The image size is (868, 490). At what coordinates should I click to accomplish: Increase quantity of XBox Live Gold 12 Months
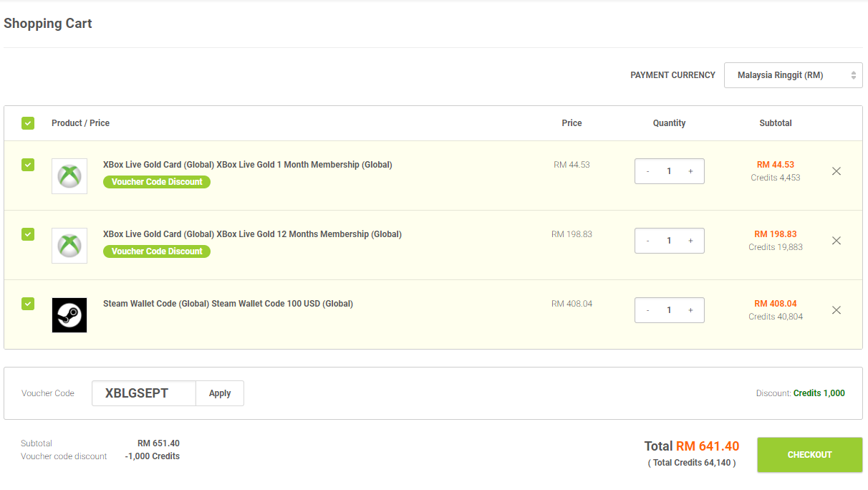[690, 241]
